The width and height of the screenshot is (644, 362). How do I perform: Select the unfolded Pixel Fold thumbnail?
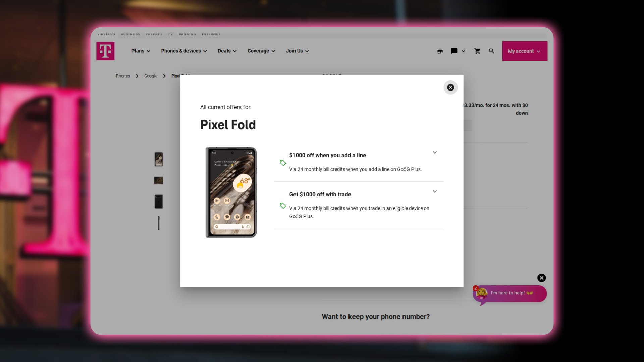tap(159, 181)
